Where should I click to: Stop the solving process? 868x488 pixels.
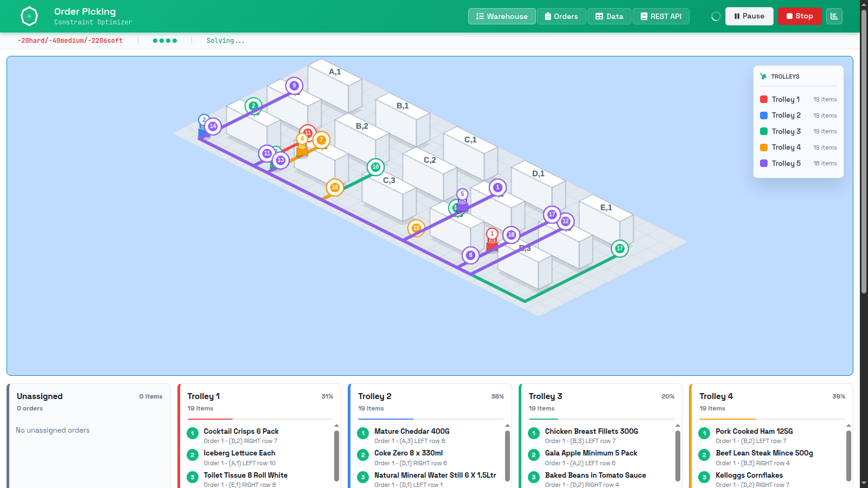(800, 16)
